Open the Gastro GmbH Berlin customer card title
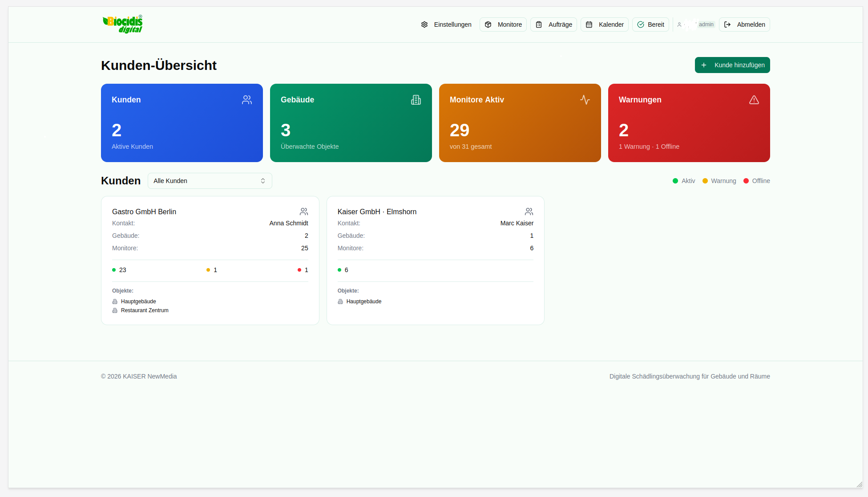The image size is (868, 497). (x=144, y=212)
